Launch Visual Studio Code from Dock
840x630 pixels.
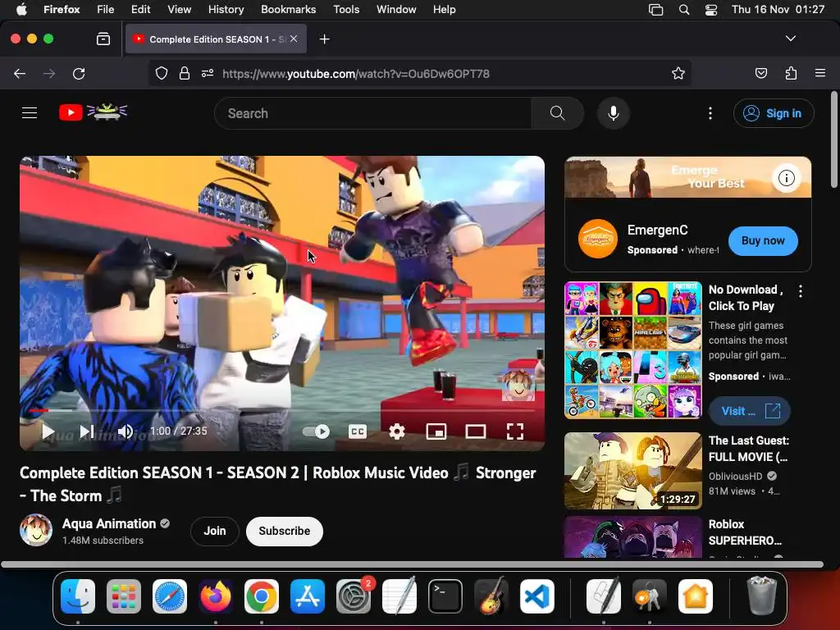[536, 596]
